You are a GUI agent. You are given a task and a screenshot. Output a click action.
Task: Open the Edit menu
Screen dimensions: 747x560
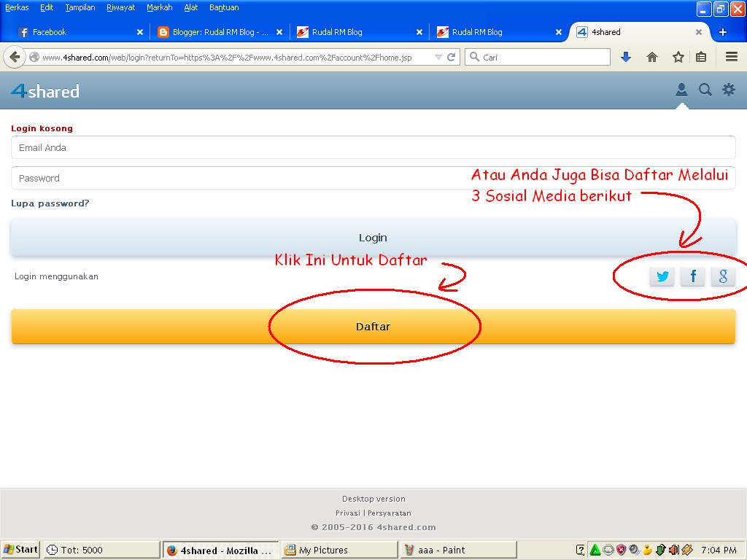pos(46,7)
